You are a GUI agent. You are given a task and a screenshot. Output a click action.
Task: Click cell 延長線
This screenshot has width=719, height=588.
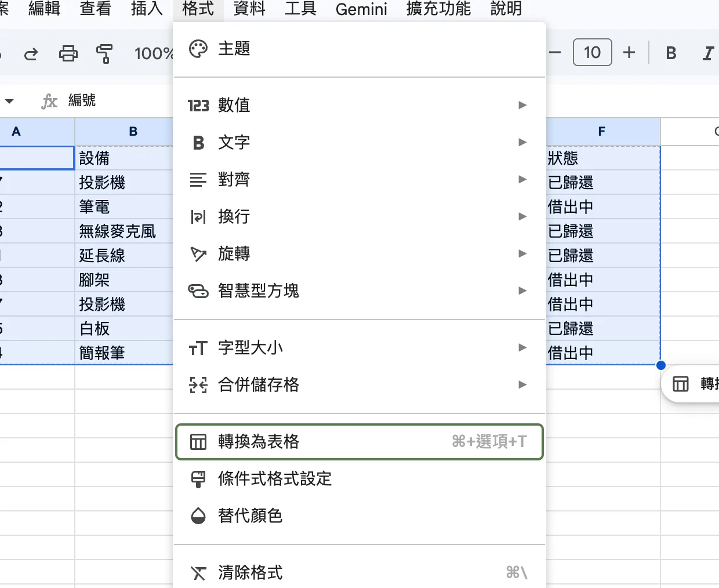(x=124, y=255)
